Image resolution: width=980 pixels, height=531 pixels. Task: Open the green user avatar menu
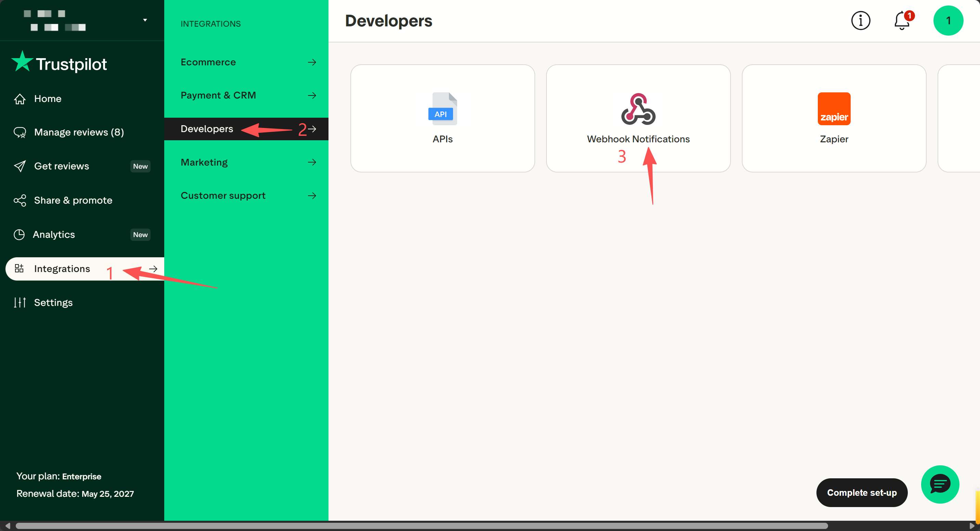point(948,21)
